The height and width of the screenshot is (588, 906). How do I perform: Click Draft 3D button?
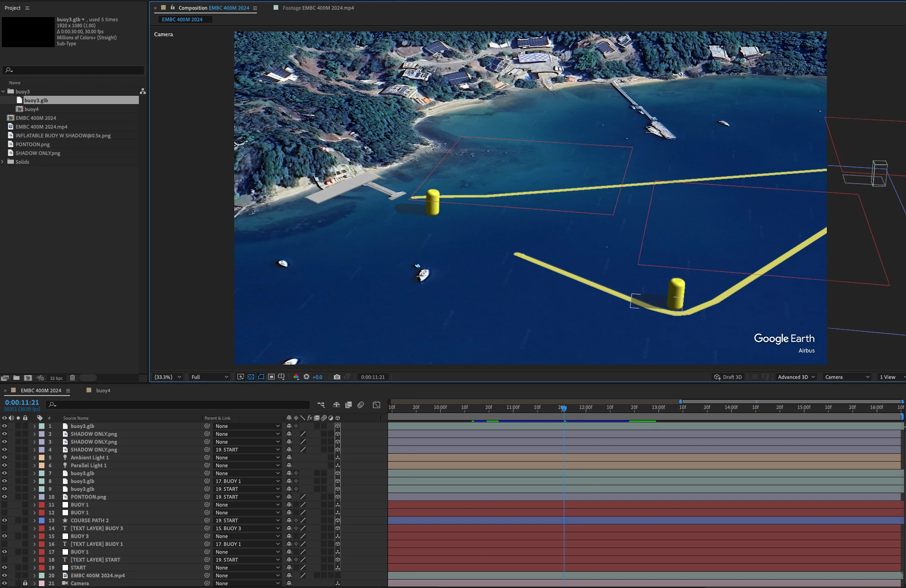tap(728, 377)
